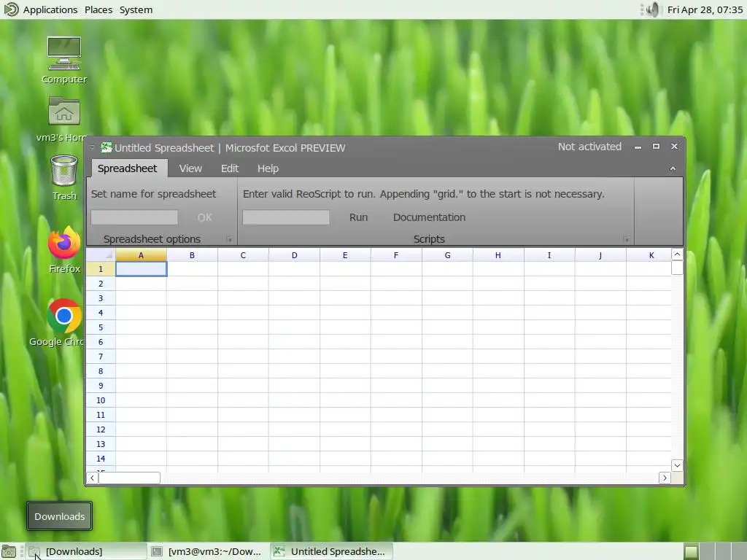This screenshot has height=560, width=747.
Task: Switch to the [Downloads] taskbar window
Action: tap(86, 551)
